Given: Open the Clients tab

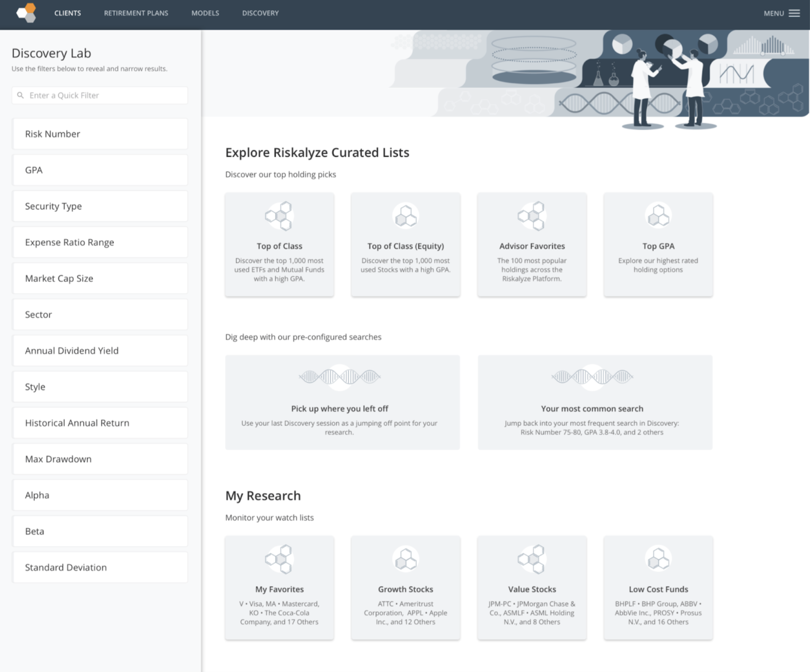Looking at the screenshot, I should (x=68, y=13).
